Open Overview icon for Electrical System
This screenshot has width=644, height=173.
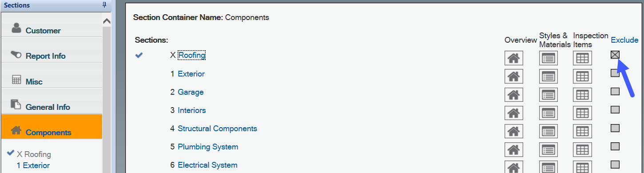(x=513, y=167)
